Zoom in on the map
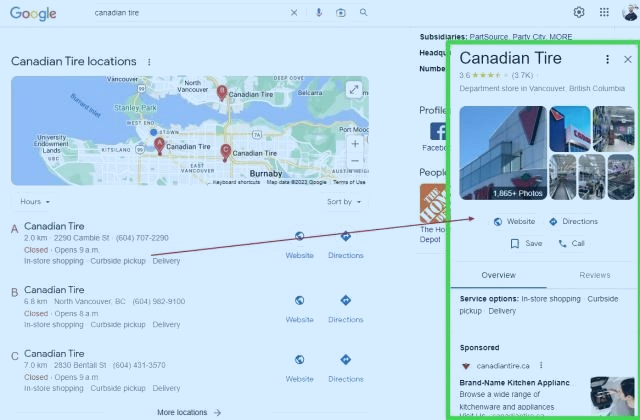This screenshot has height=420, width=640. (355, 144)
